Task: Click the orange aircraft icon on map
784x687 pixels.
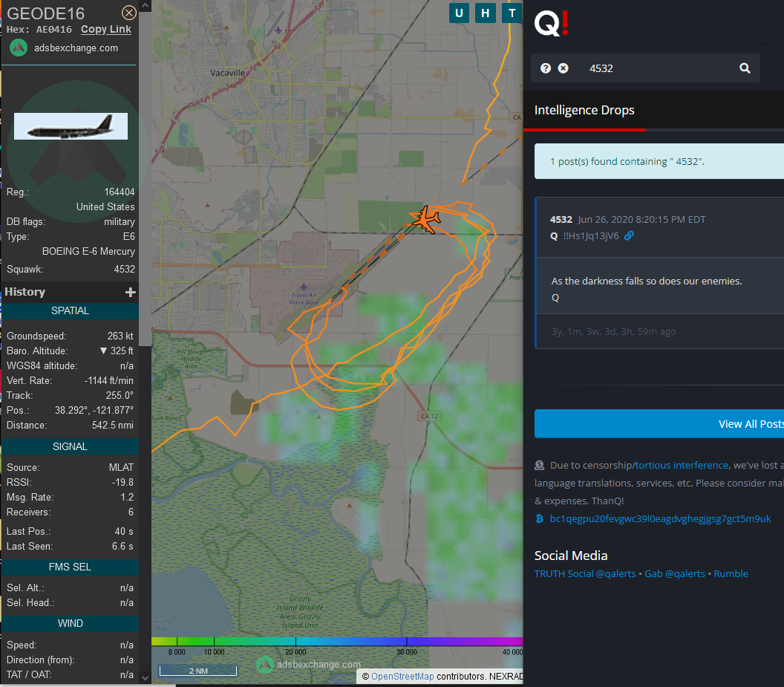Action: click(x=425, y=219)
